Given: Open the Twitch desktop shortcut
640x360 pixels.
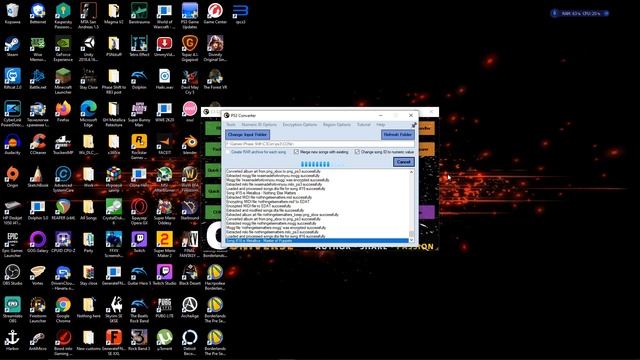Looking at the screenshot, I should (139, 242).
